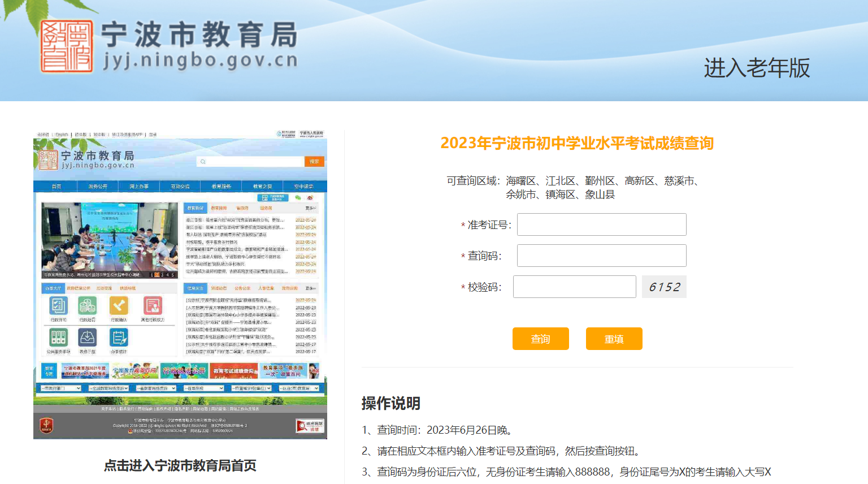Open the elderly version via 进入老年版
This screenshot has height=484, width=868.
click(x=757, y=68)
